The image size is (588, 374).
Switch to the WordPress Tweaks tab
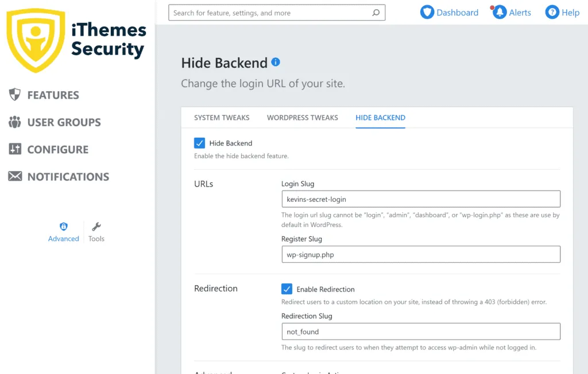pyautogui.click(x=302, y=118)
